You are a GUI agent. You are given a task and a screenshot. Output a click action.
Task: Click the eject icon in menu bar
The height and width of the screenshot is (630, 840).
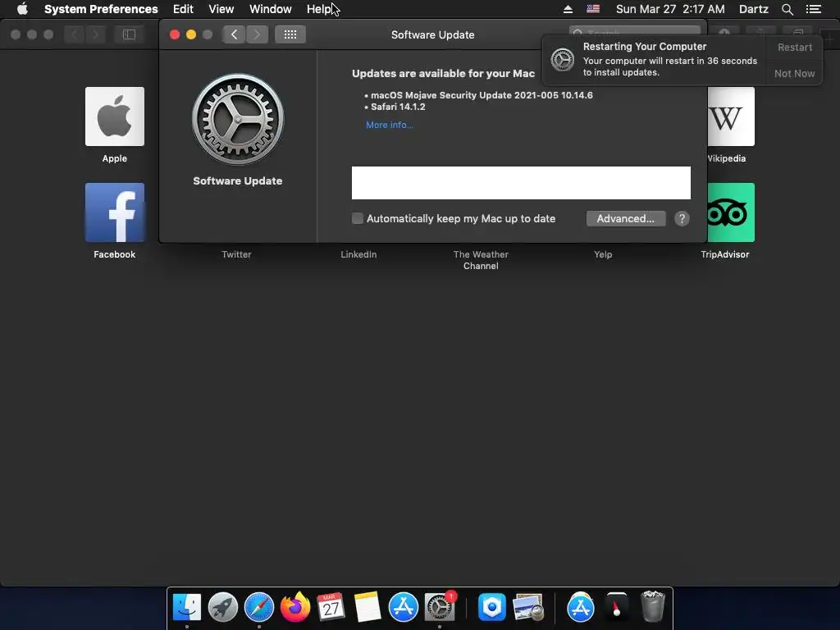pyautogui.click(x=568, y=9)
